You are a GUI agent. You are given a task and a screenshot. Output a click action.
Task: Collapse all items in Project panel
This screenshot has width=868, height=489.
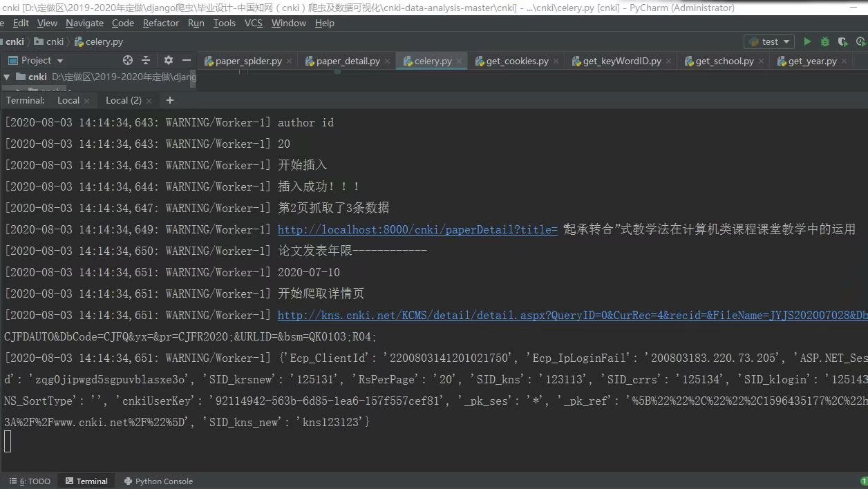(145, 60)
